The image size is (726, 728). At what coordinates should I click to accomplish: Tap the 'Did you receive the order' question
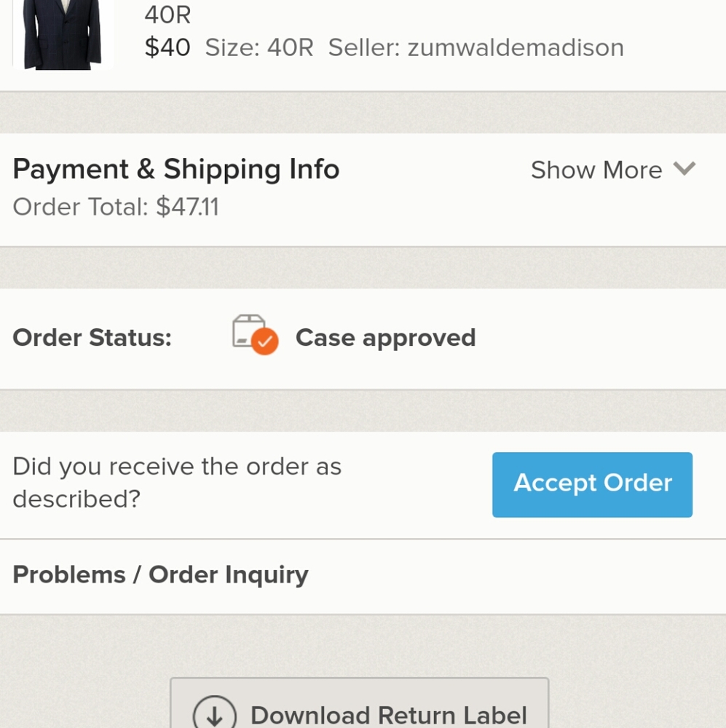point(177,483)
